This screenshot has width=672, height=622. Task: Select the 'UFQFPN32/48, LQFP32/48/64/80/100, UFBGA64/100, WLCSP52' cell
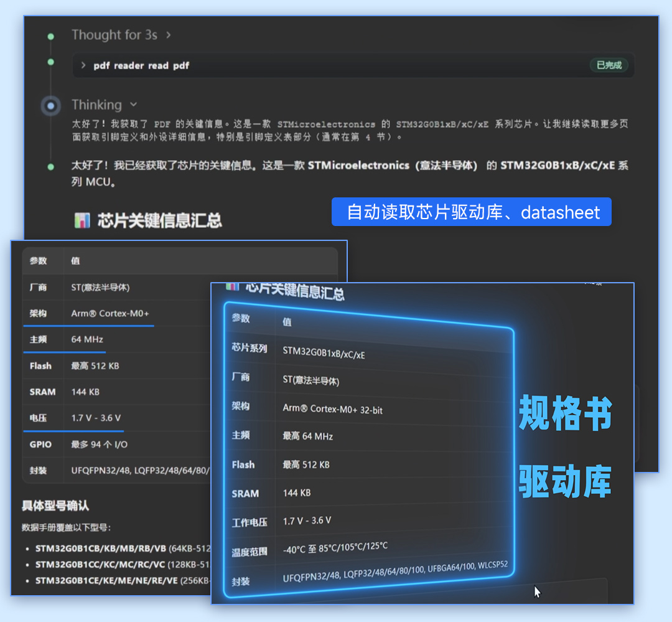[395, 572]
